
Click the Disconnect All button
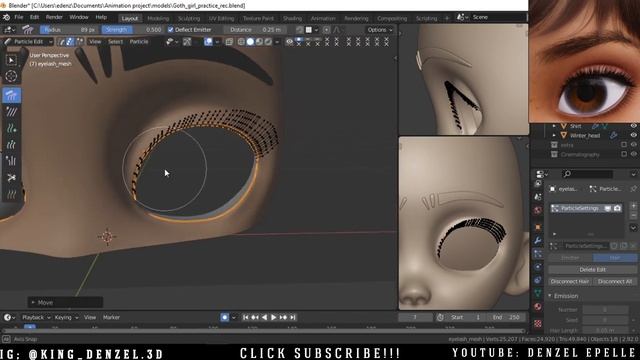point(615,282)
